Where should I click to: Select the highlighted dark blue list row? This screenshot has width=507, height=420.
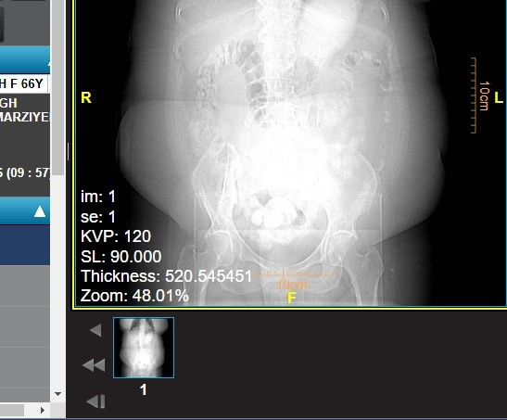coord(25,245)
